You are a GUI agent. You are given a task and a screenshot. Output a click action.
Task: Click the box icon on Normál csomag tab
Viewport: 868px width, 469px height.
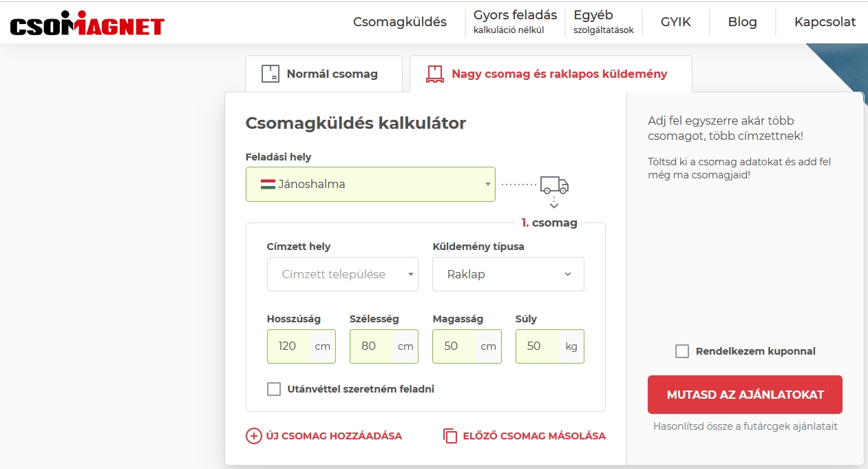pos(271,74)
